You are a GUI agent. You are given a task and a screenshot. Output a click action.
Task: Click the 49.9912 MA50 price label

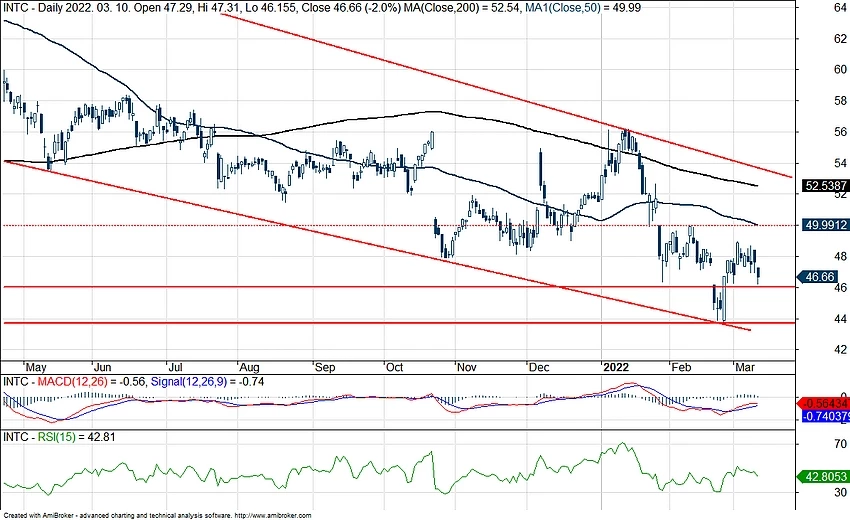[x=825, y=224]
